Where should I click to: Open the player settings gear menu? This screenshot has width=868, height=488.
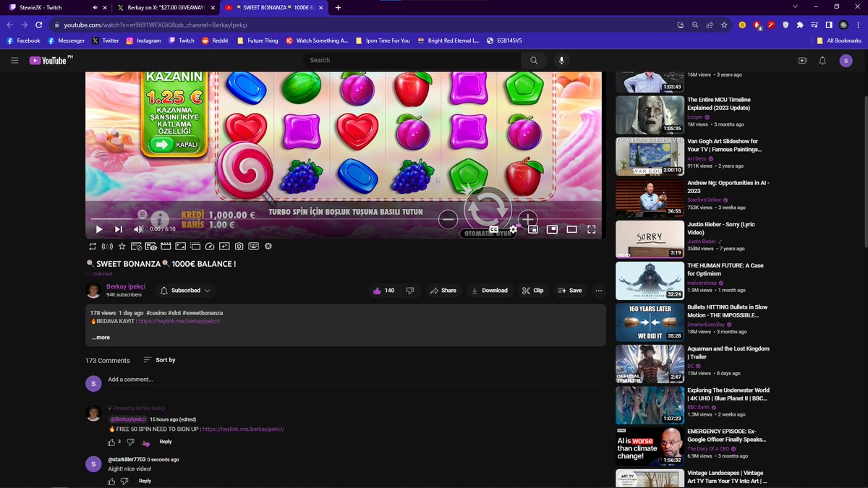point(514,229)
